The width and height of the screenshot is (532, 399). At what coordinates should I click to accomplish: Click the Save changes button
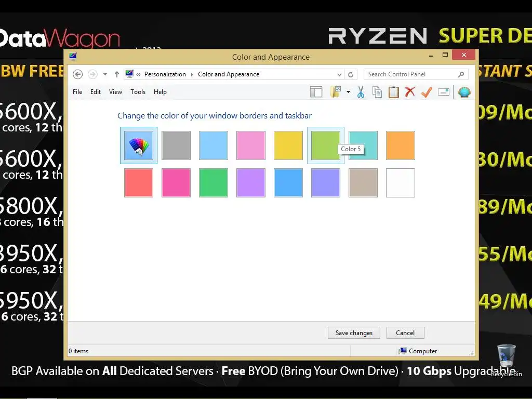[x=354, y=333]
